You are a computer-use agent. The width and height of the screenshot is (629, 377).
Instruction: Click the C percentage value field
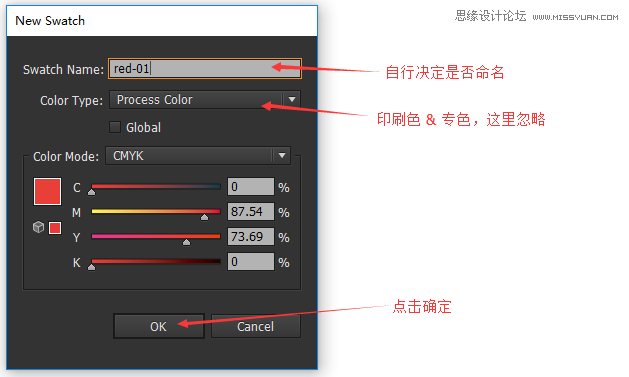(251, 186)
